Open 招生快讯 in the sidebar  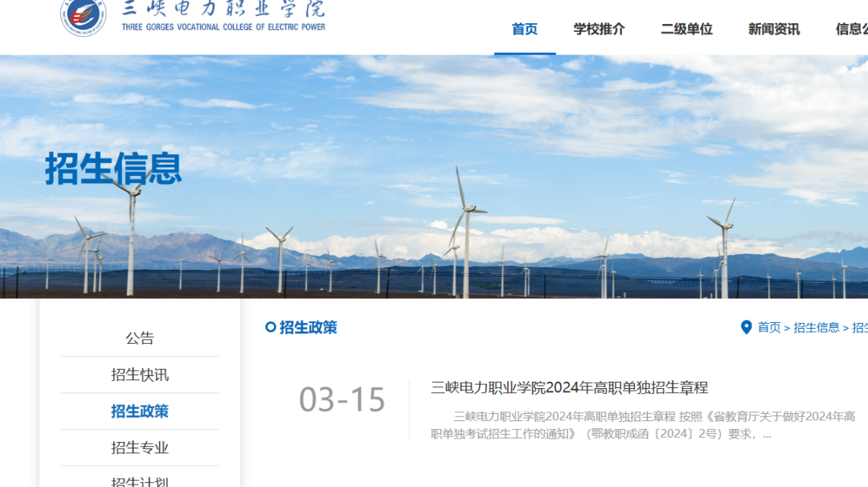coord(140,374)
